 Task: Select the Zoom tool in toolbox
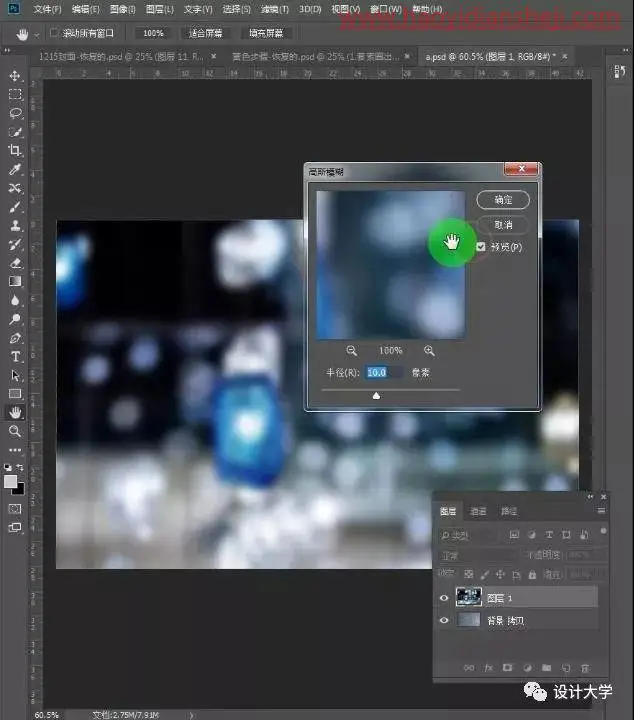point(15,431)
